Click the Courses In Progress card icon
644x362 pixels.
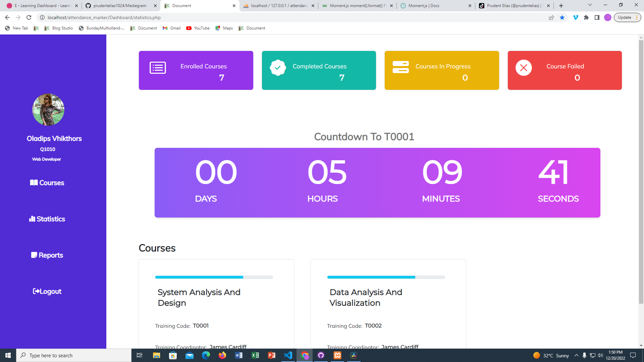[x=401, y=67]
